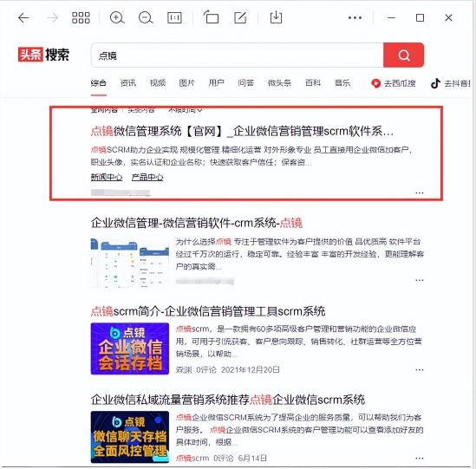The width and height of the screenshot is (476, 469).
Task: Click the 去西瓜搜 link
Action: point(394,83)
